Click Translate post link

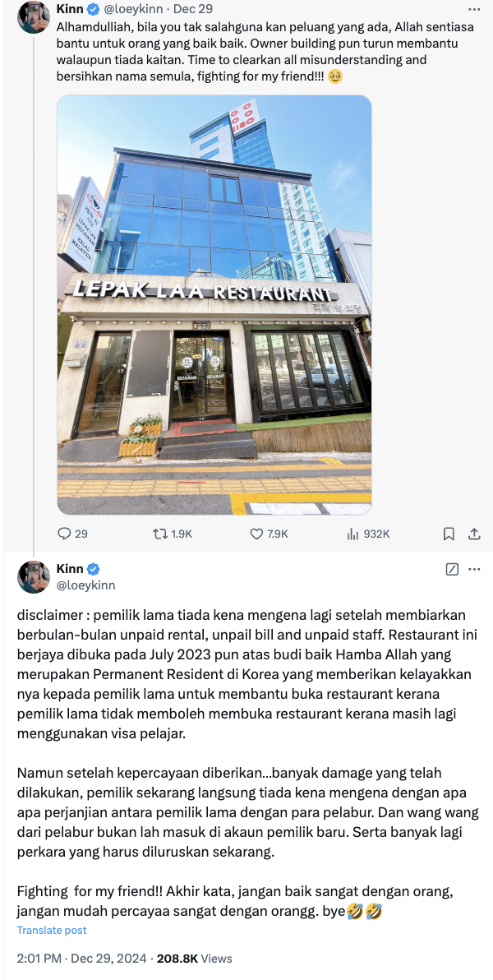point(52,930)
